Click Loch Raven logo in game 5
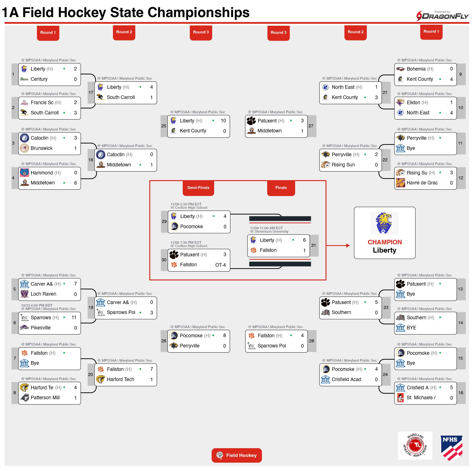The image size is (476, 471). pos(24,294)
